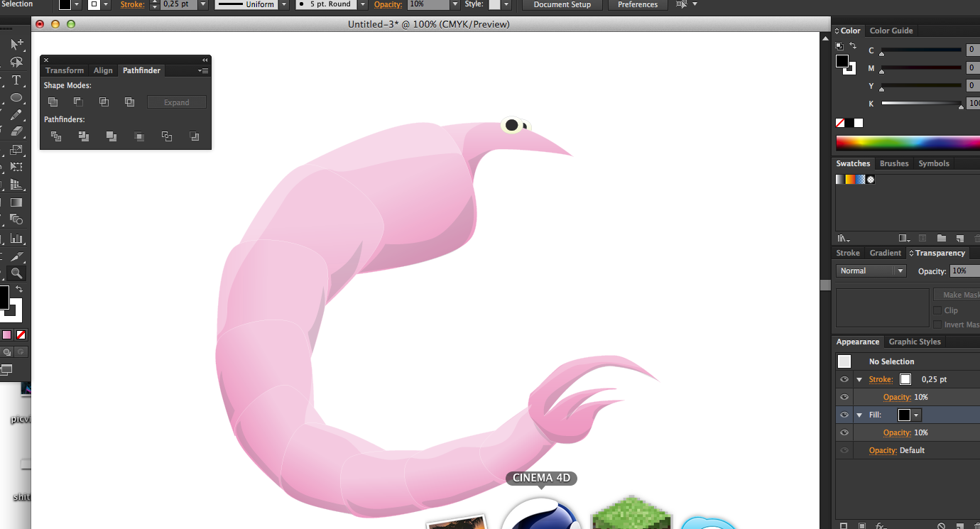Screen dimensions: 980x529
Task: Switch to Color mode under fill box
Action: (x=7, y=334)
